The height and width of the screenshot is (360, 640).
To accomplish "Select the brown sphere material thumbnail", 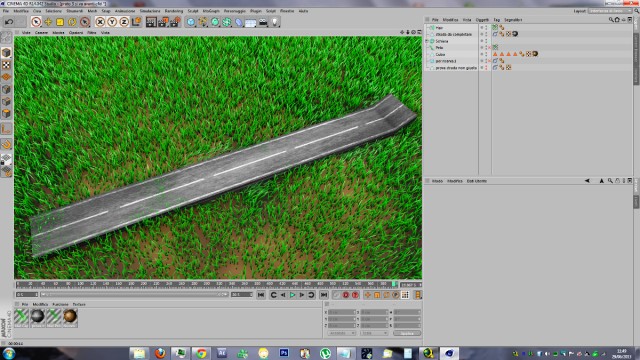I will point(70,317).
